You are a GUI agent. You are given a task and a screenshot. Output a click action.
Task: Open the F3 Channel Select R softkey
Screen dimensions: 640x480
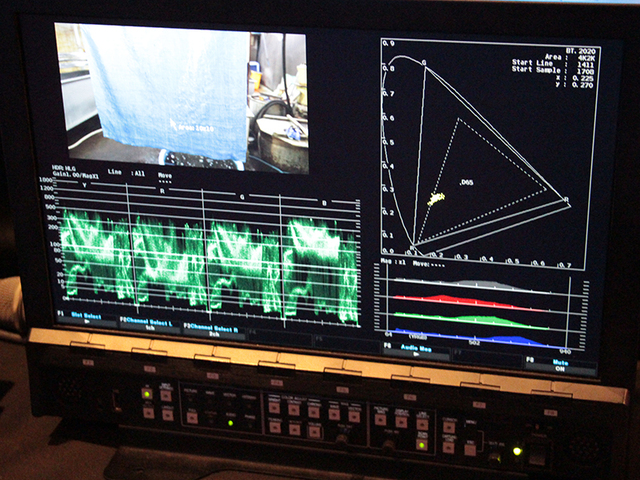[214, 331]
